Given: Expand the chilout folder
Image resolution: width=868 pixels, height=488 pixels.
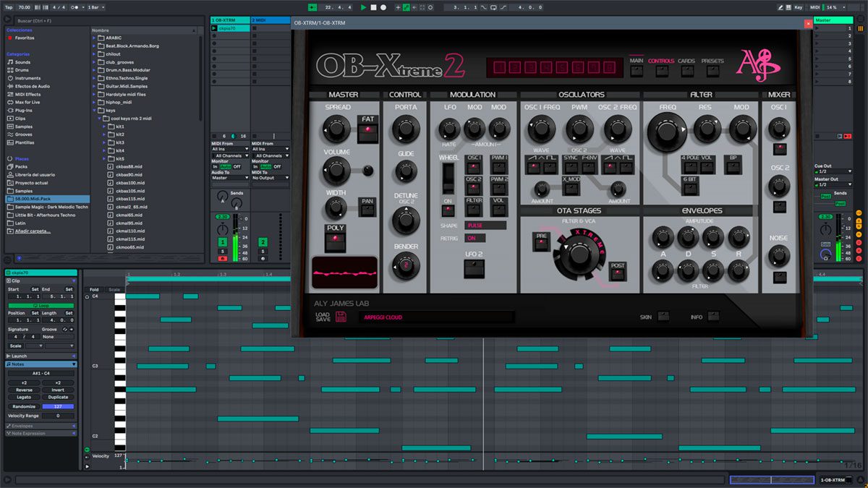Looking at the screenshot, I should coord(94,54).
